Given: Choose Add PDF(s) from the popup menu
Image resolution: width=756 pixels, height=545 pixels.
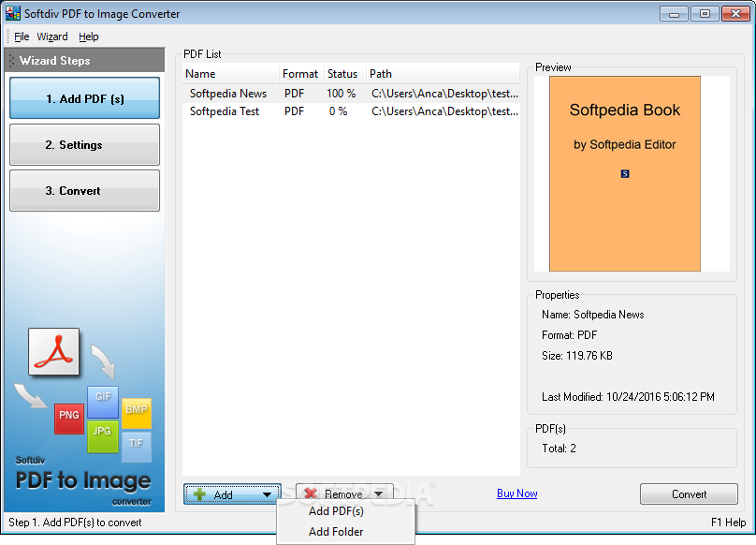Looking at the screenshot, I should (x=336, y=510).
